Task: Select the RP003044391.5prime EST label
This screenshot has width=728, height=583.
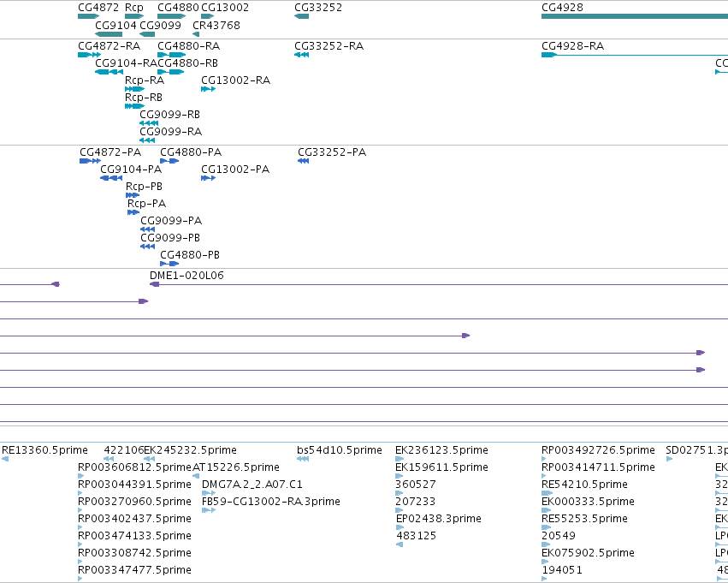Action: click(134, 485)
